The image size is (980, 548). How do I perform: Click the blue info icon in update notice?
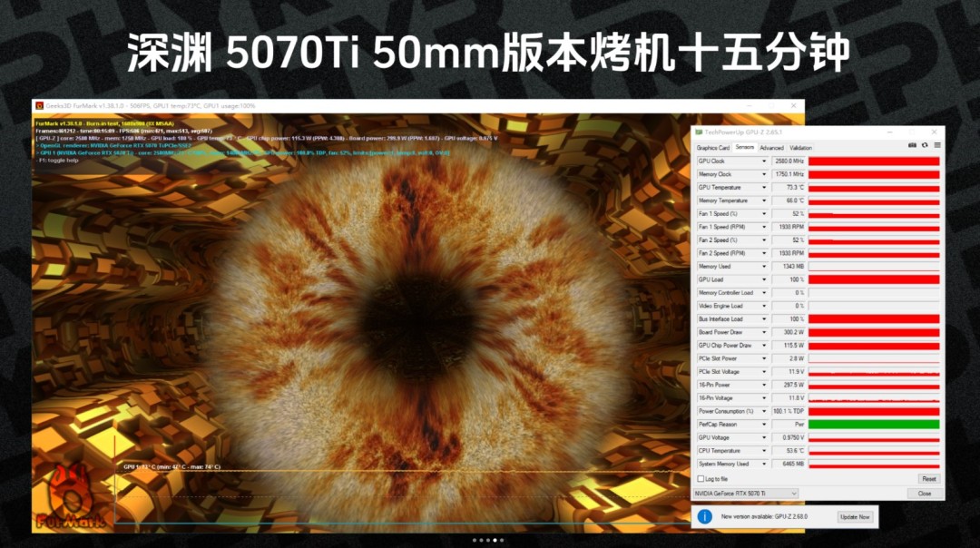point(704,516)
